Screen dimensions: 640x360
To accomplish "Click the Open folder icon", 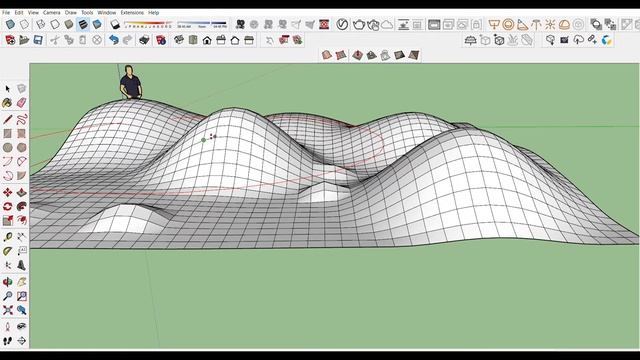I will pos(24,40).
